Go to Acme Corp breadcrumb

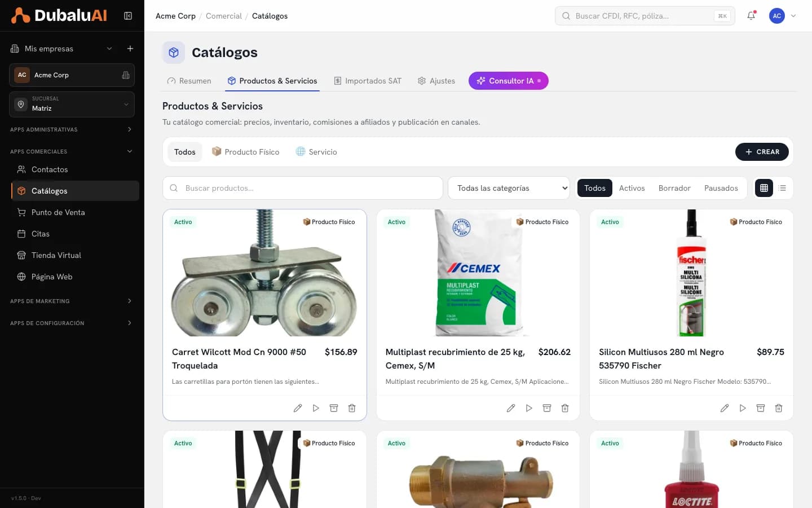(x=175, y=16)
